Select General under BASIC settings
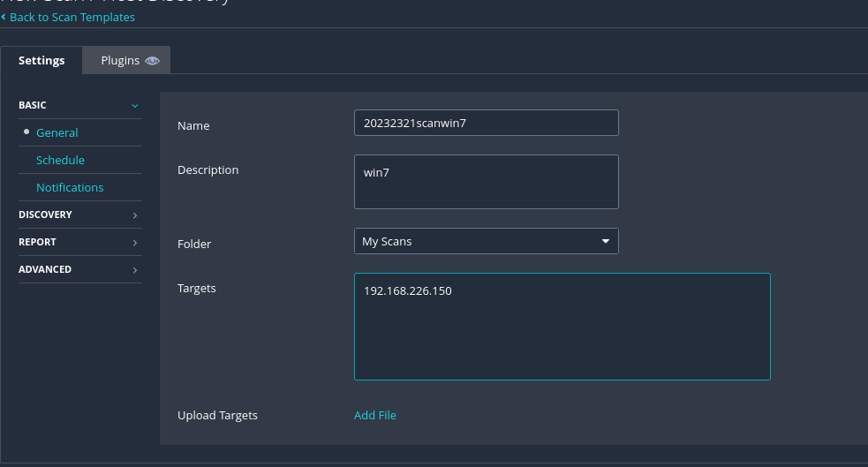This screenshot has width=868, height=467. [57, 132]
